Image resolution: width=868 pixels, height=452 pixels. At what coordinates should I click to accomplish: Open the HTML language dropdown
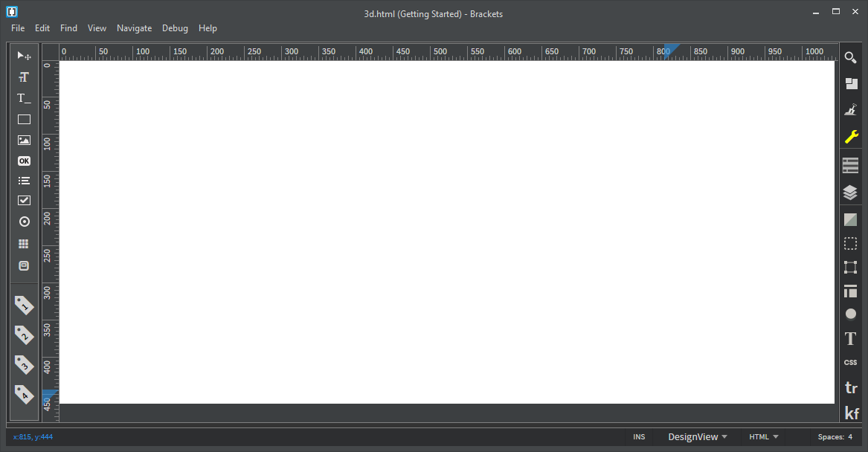pyautogui.click(x=764, y=437)
